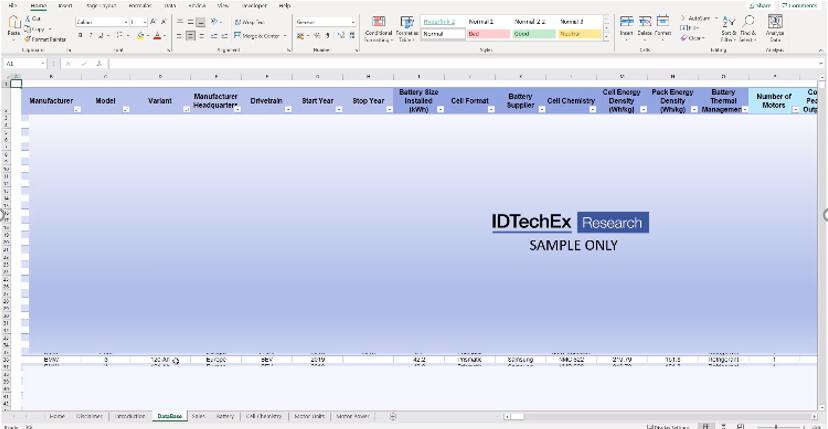Click the Comma Style icon
The image size is (828, 429).
coord(328,35)
